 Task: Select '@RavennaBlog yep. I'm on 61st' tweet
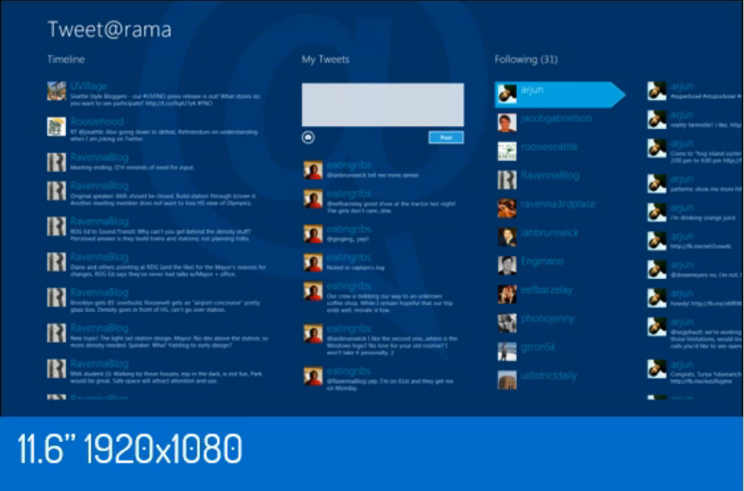[382, 380]
